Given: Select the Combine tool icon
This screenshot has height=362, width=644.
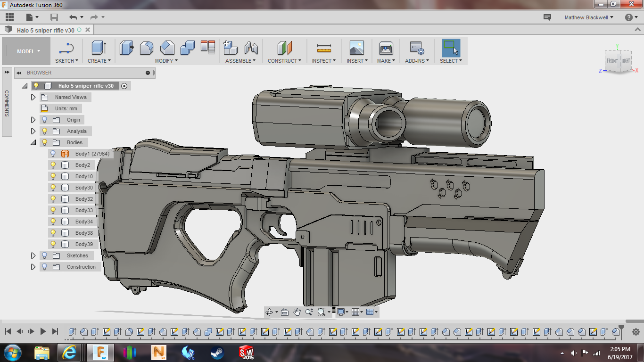Looking at the screenshot, I should click(188, 48).
